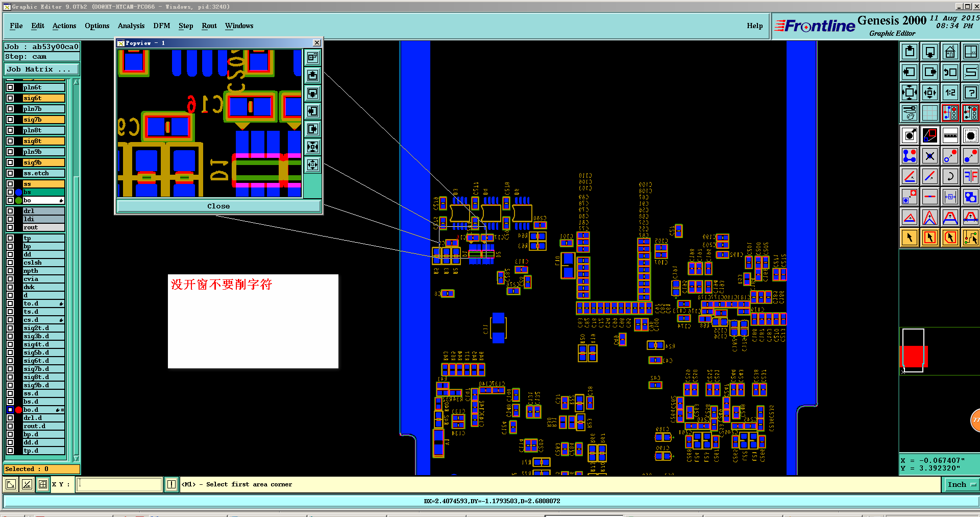This screenshot has width=980, height=517.
Task: Click Popview zoom out icon
Action: click(x=313, y=165)
